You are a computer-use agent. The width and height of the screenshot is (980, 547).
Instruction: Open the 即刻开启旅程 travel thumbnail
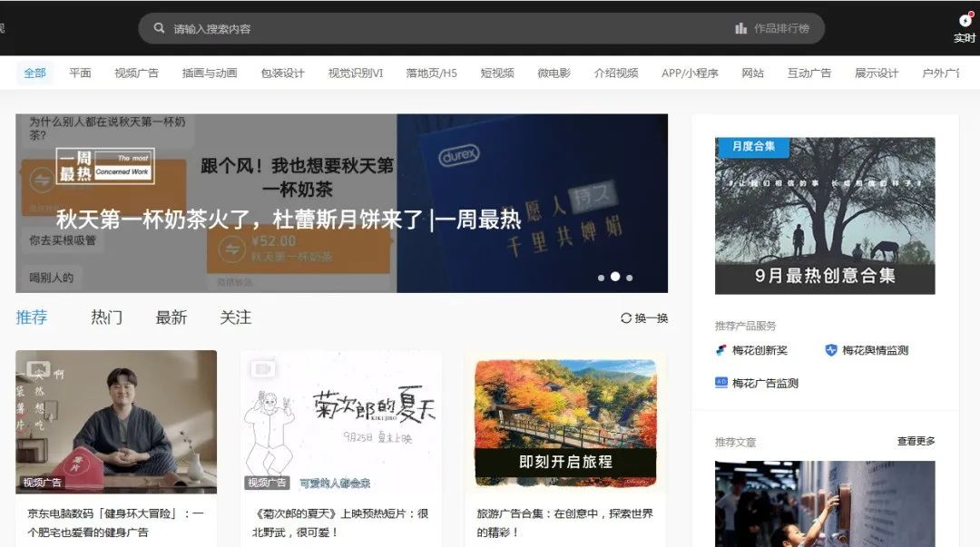[565, 422]
